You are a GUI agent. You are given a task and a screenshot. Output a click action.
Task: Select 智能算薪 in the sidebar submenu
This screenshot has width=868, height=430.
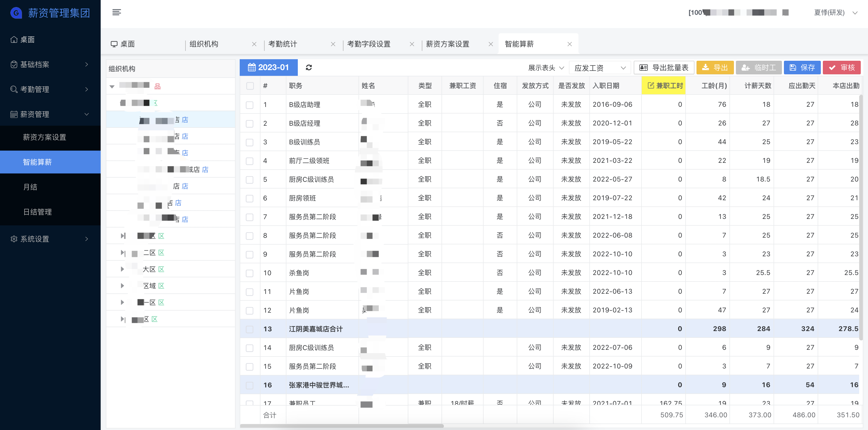tap(50, 162)
